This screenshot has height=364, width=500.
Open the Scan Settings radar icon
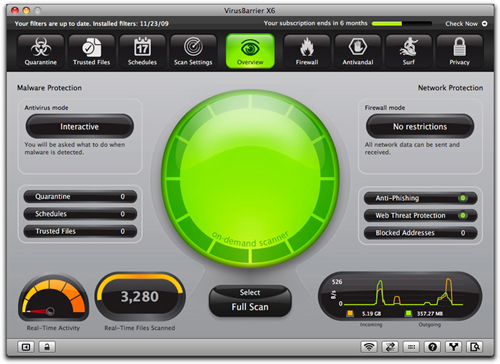(x=193, y=52)
